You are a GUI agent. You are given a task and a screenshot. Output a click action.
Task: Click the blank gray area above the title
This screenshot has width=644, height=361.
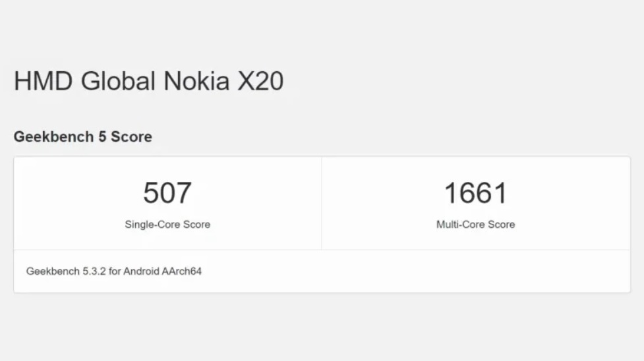(322, 30)
